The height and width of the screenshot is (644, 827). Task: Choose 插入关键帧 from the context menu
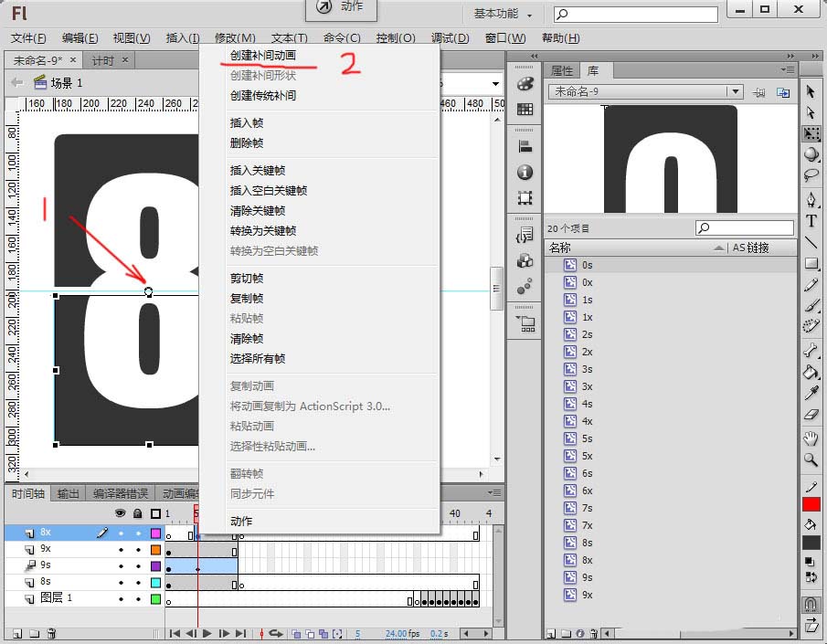[258, 170]
